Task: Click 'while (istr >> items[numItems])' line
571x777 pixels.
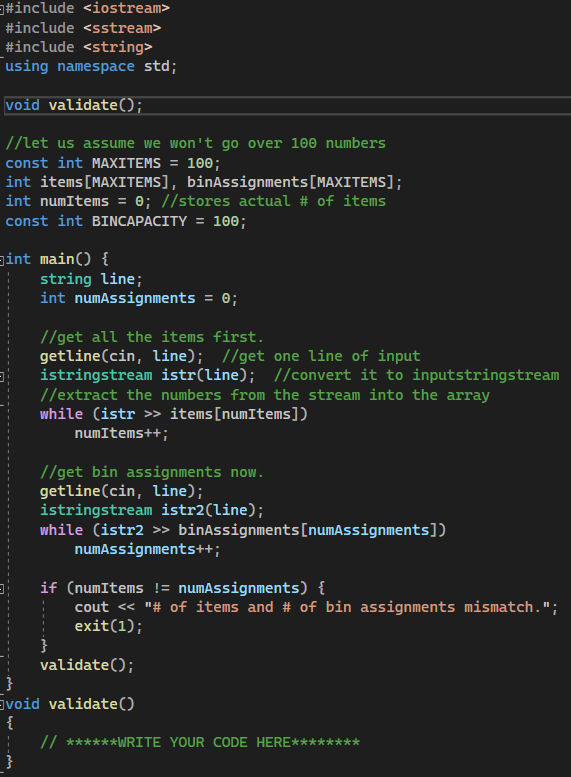Action: click(x=174, y=414)
